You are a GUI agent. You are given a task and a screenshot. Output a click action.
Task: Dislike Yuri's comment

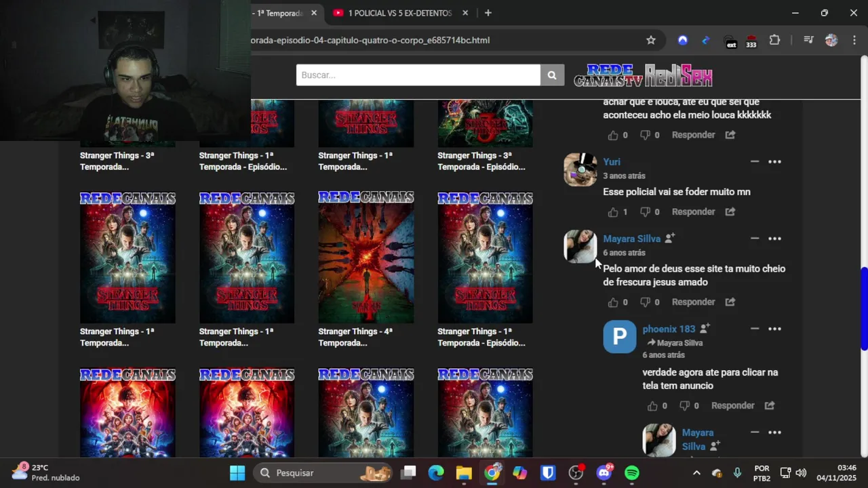645,212
